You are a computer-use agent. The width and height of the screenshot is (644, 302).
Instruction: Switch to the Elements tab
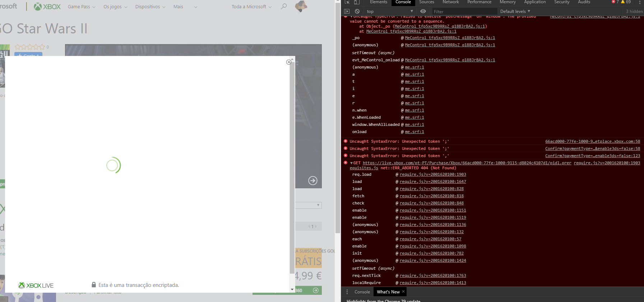point(379,2)
